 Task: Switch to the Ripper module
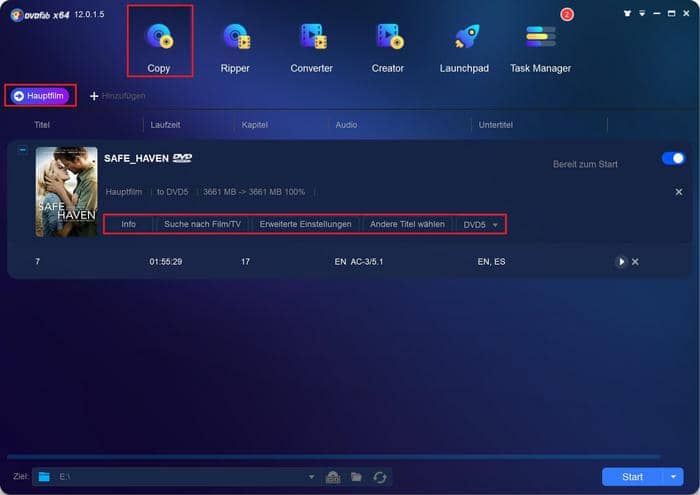coord(235,48)
